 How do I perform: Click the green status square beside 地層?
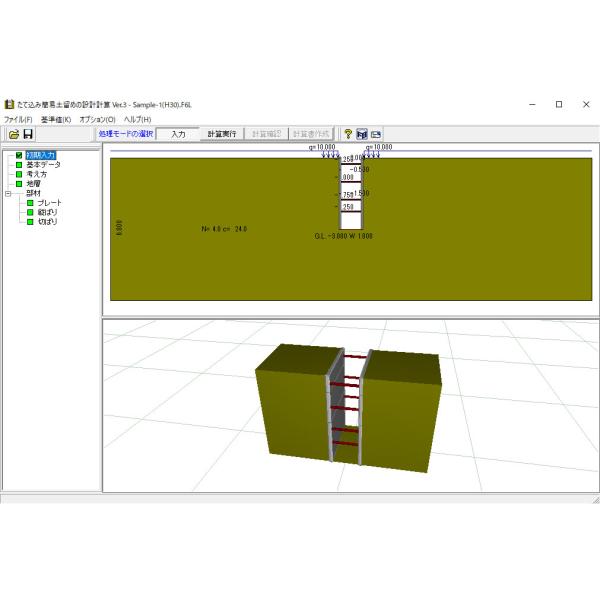(x=19, y=184)
